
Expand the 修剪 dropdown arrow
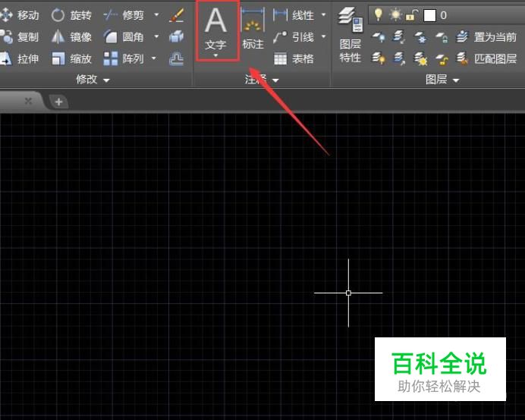(156, 14)
